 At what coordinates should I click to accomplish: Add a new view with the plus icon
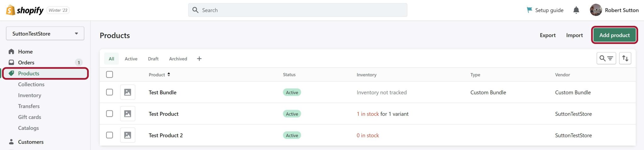point(199,59)
